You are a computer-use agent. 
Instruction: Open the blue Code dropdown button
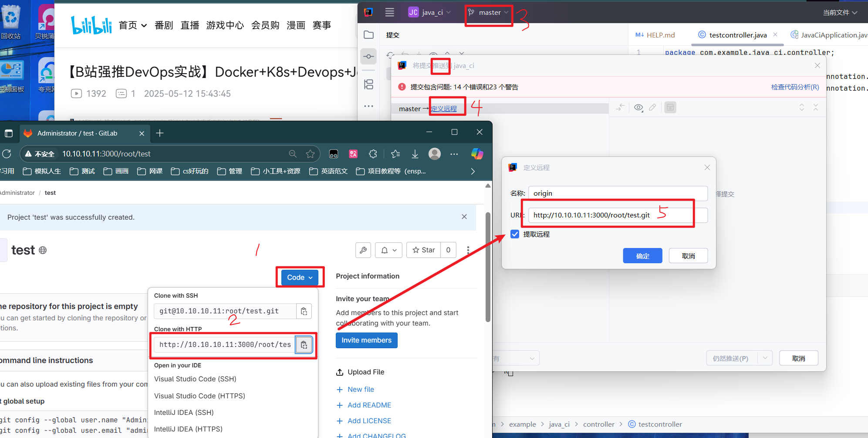click(300, 277)
